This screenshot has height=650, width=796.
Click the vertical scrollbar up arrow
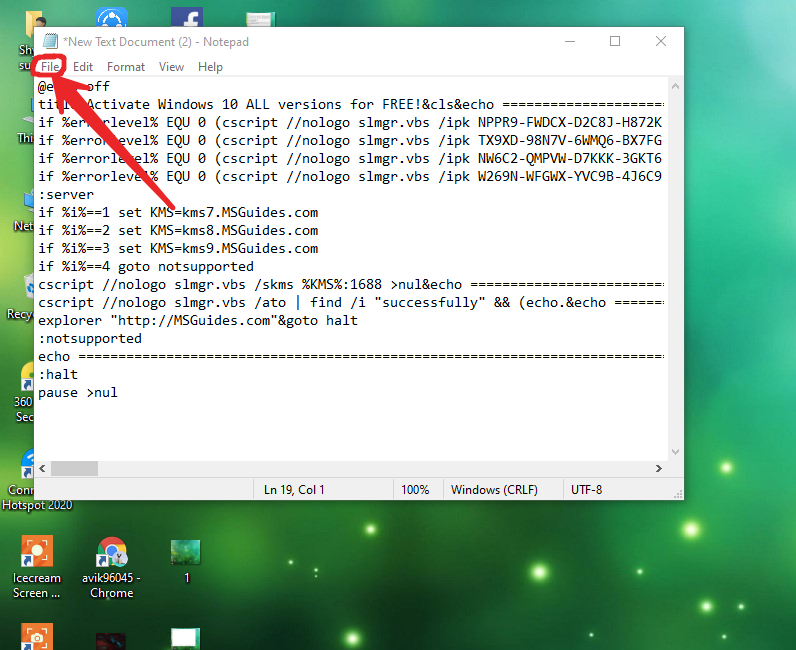675,86
